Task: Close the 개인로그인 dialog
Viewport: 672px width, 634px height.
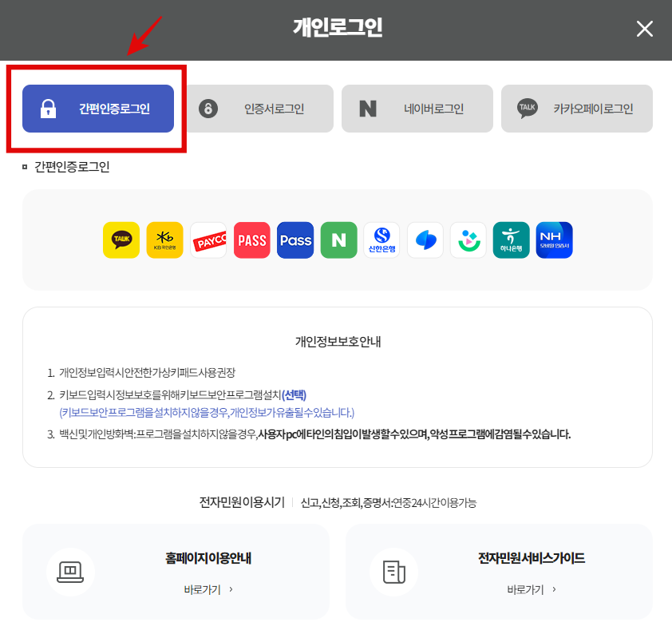Action: (644, 29)
